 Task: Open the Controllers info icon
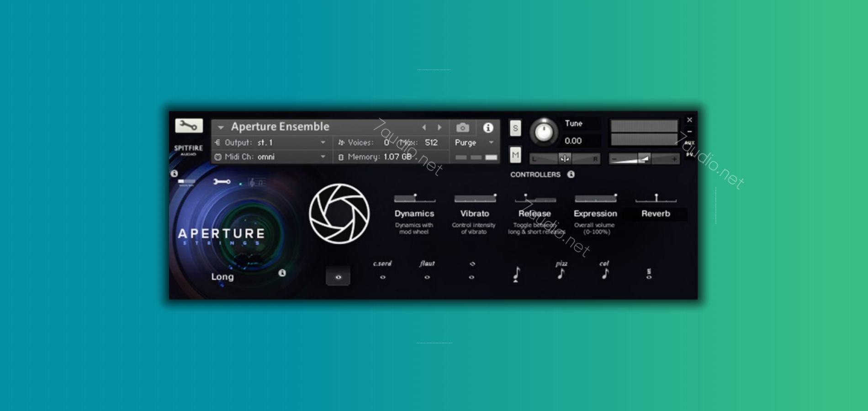coord(571,174)
